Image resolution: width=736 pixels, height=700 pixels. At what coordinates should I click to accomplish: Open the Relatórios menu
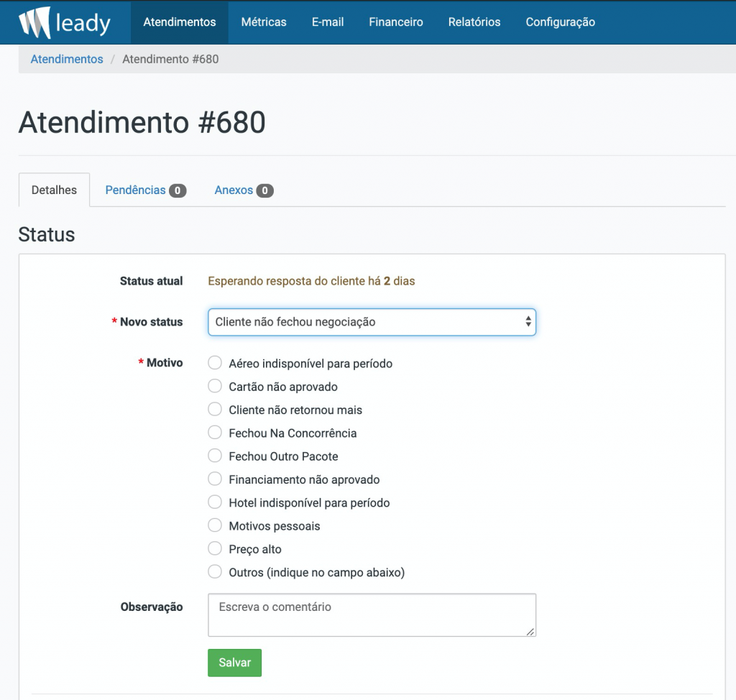tap(474, 22)
